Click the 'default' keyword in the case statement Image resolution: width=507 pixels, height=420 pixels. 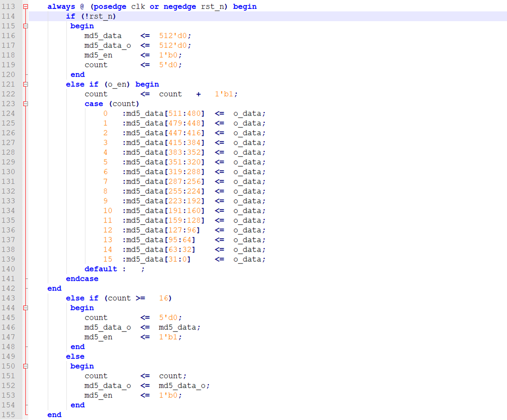point(101,269)
